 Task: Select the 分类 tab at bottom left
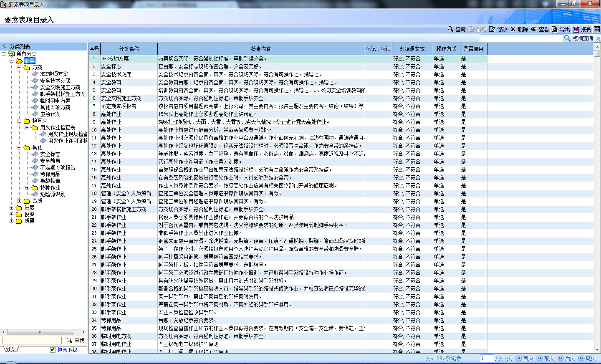(11, 349)
